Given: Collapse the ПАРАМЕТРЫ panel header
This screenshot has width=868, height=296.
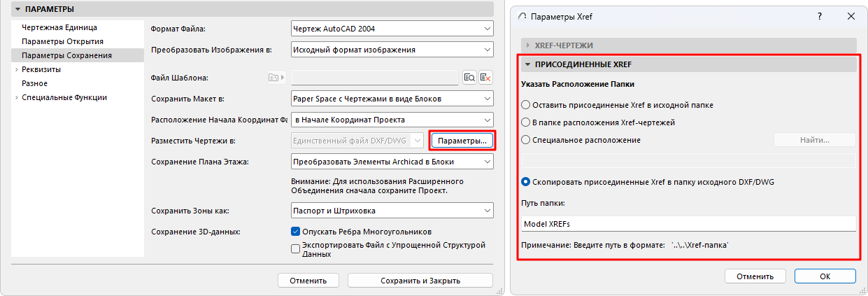Looking at the screenshot, I should (252, 9).
